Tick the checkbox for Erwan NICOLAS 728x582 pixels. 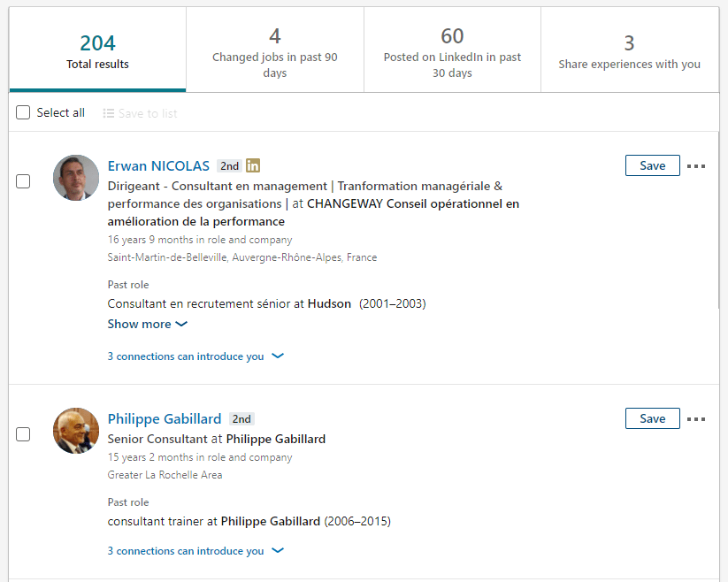(23, 181)
